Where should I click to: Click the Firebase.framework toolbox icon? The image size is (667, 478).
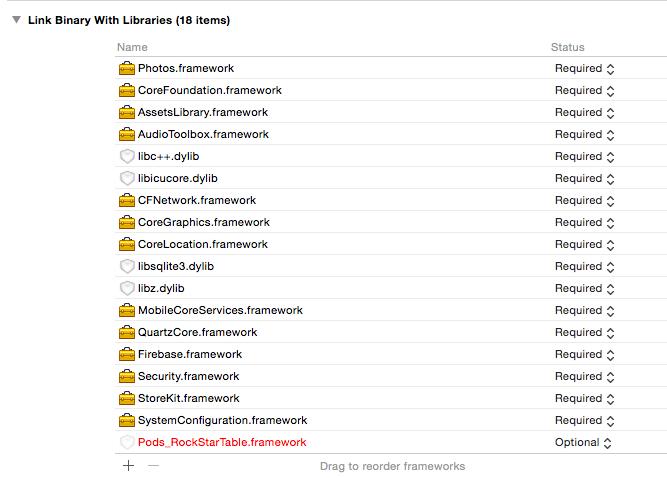[x=127, y=354]
